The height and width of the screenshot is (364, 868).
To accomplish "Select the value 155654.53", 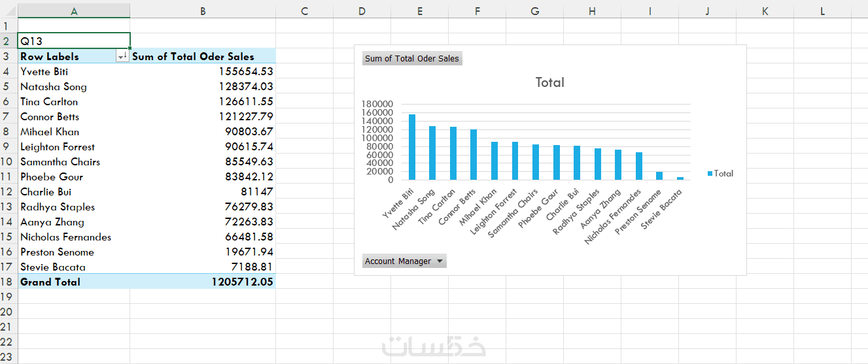I will (203, 71).
